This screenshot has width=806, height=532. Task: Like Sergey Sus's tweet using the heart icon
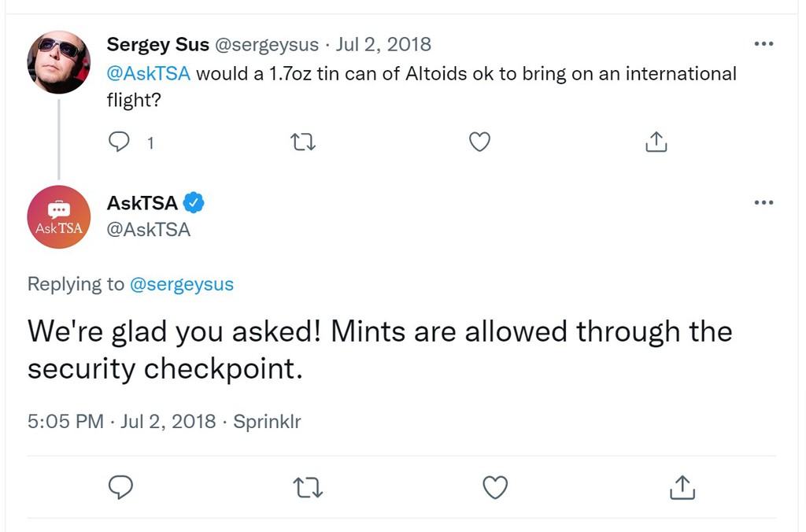point(479,142)
